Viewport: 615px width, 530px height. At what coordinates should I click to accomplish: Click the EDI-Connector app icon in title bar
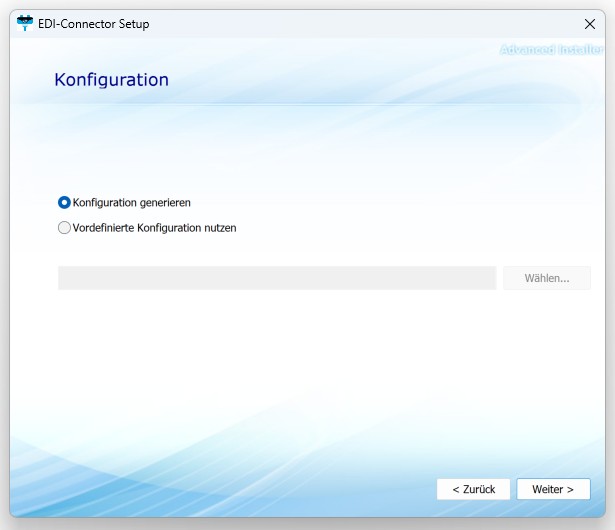(x=25, y=24)
